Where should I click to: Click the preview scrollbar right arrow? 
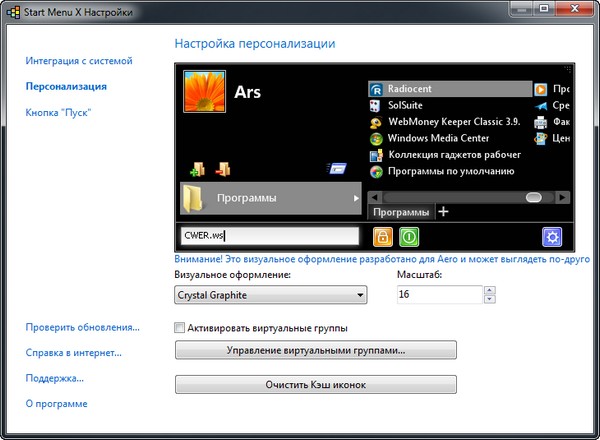(562, 197)
